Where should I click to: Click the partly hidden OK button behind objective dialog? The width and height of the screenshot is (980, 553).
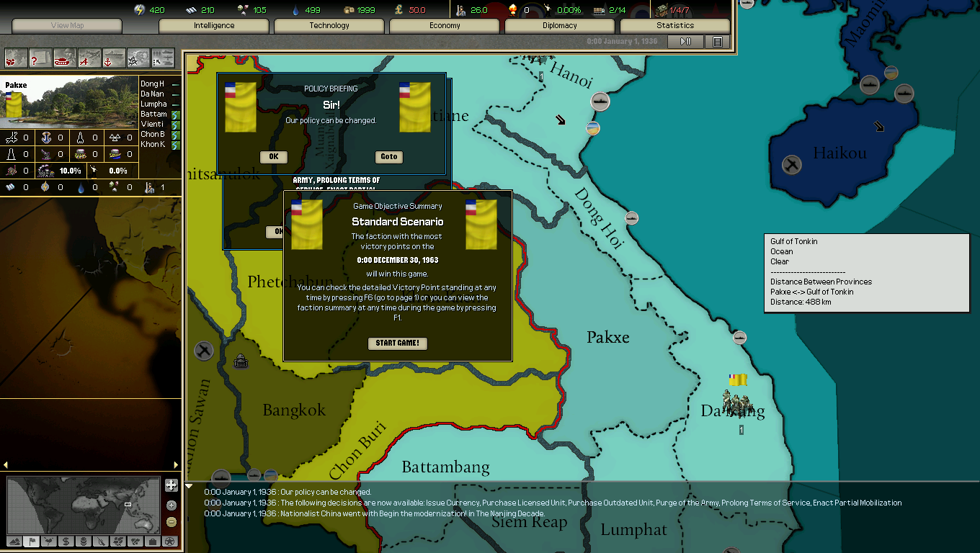pos(275,232)
